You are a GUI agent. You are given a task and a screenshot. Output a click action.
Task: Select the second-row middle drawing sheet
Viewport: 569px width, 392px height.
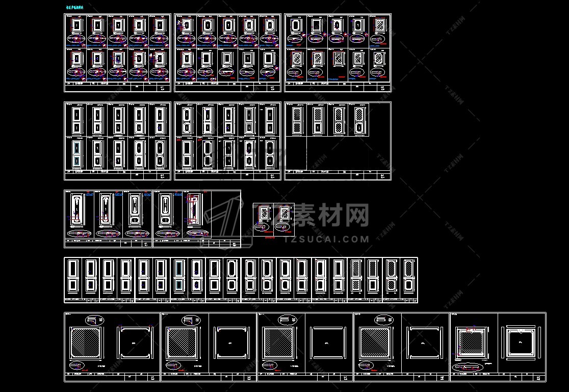pos(227,141)
